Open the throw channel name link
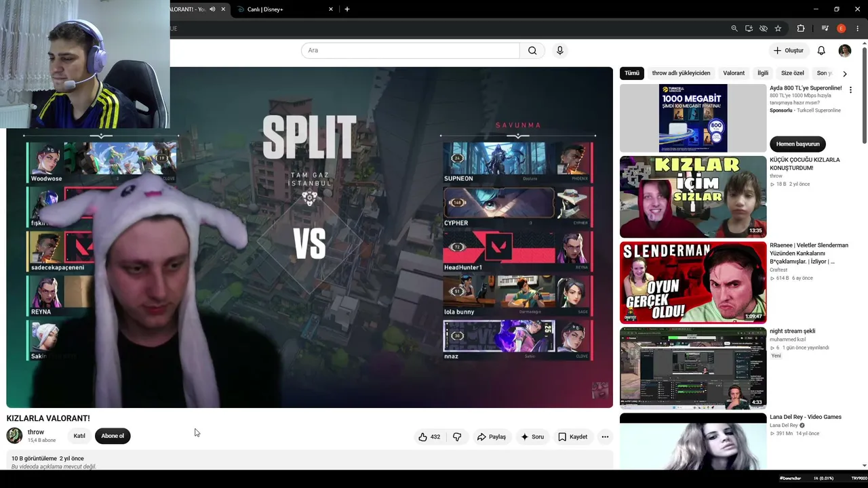868x488 pixels. (x=36, y=432)
